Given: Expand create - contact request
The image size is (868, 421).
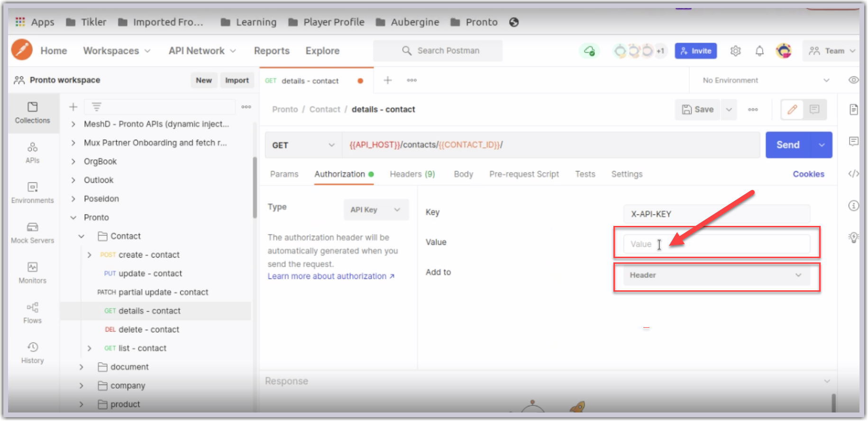Looking at the screenshot, I should pyautogui.click(x=89, y=255).
